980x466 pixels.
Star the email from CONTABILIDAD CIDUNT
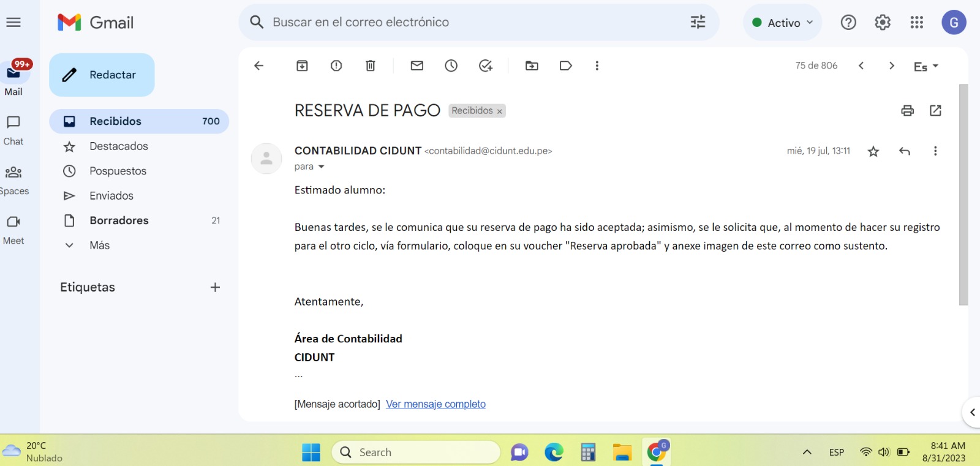pos(873,151)
